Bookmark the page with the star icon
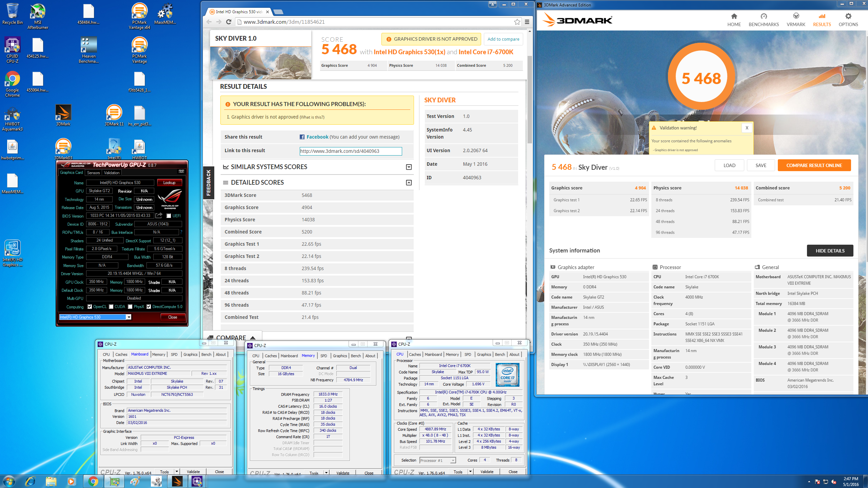The height and width of the screenshot is (488, 868). [517, 22]
